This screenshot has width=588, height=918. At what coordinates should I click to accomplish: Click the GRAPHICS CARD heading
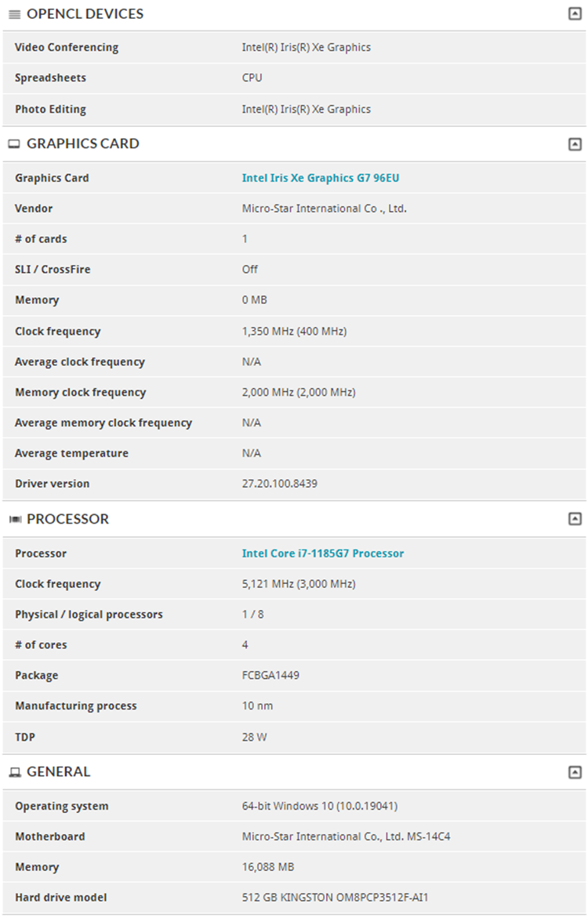[x=83, y=144]
